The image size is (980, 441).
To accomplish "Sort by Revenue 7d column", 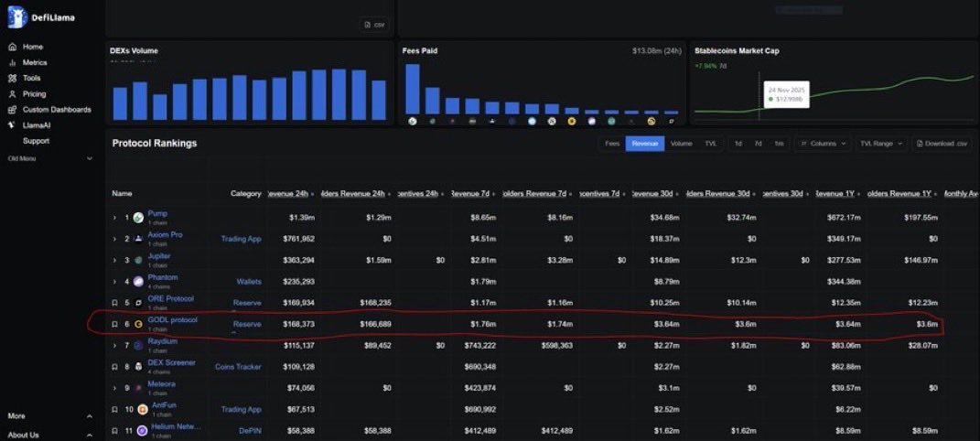I will tap(473, 194).
